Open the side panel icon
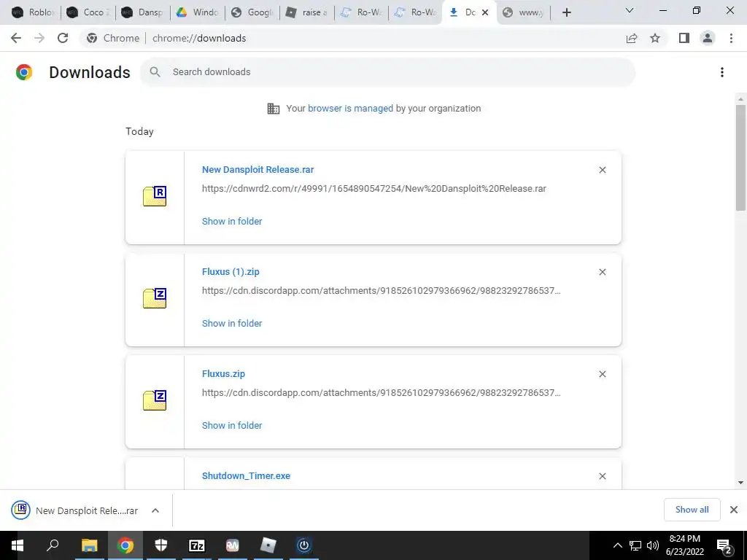The height and width of the screenshot is (560, 747). click(684, 38)
